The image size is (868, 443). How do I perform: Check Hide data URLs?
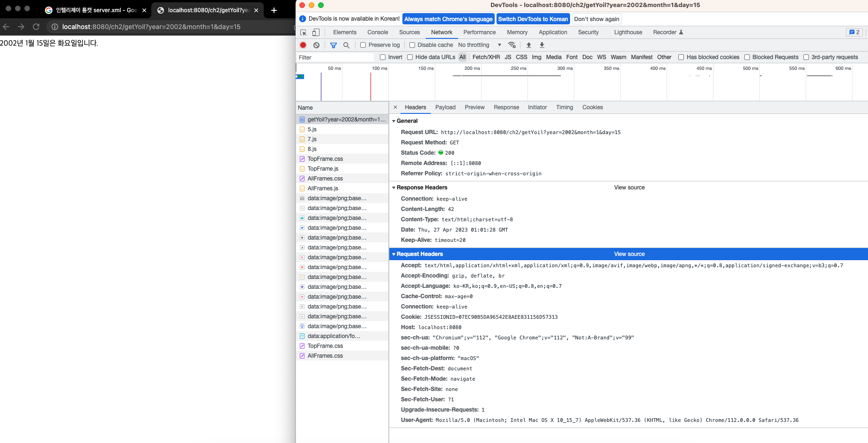410,57
